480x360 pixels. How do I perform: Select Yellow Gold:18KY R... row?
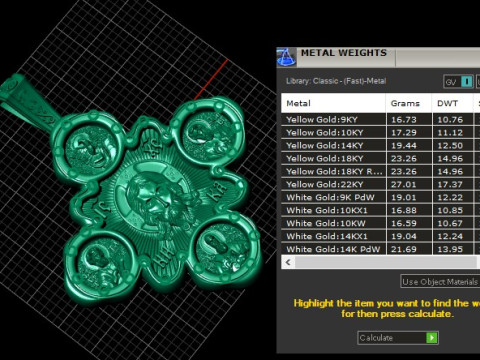pyautogui.click(x=381, y=171)
